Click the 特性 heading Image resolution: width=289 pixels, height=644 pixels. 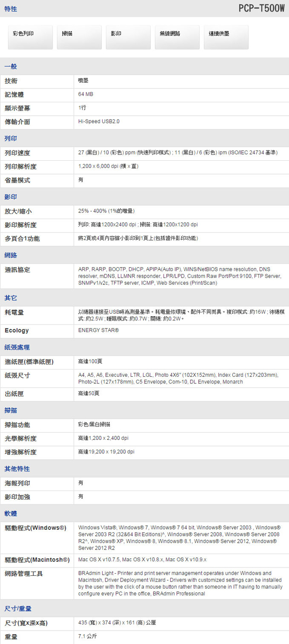tap(11, 9)
